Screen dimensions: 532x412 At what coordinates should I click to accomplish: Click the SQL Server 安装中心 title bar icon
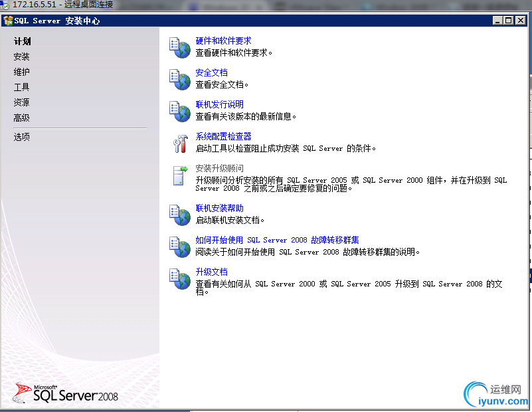pyautogui.click(x=8, y=21)
